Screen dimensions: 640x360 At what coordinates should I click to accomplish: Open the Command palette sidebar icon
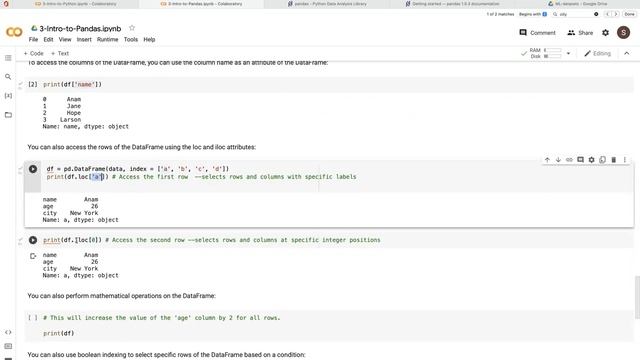coord(8,346)
